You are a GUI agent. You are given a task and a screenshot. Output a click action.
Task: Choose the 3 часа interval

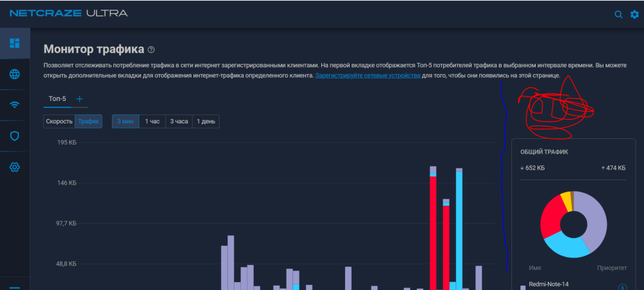click(178, 122)
